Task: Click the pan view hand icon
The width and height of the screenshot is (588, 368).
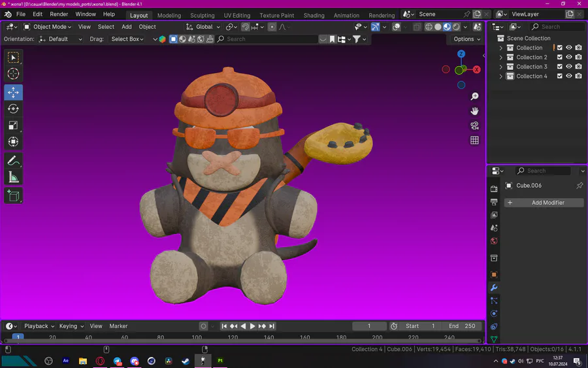Action: (474, 111)
